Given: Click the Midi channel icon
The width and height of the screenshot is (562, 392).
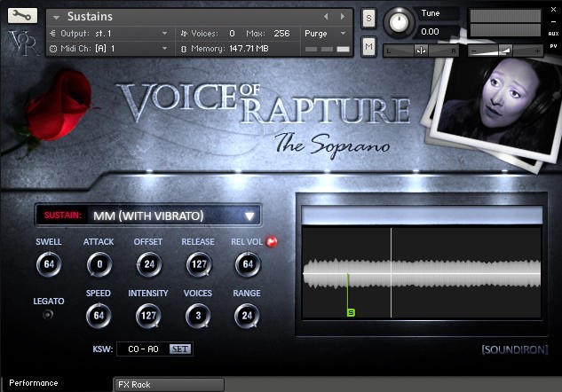Looking at the screenshot, I should (53, 49).
